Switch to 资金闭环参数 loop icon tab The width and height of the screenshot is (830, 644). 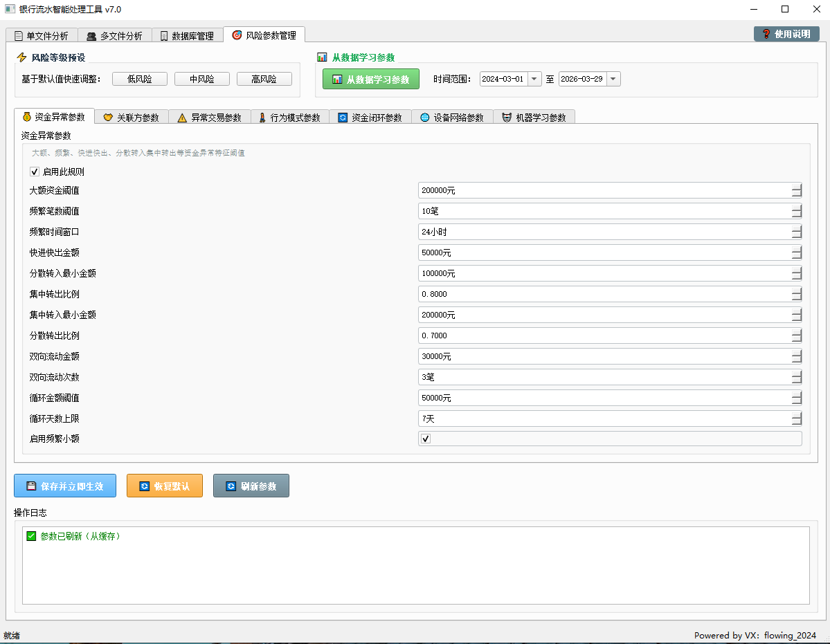tap(370, 118)
